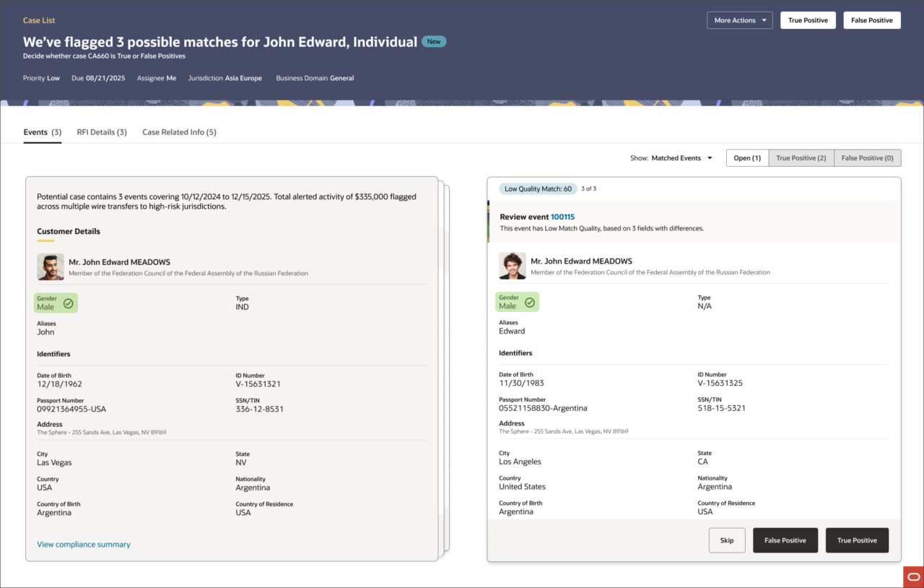Image resolution: width=924 pixels, height=588 pixels.
Task: Open the red Oracle help icon
Action: pyautogui.click(x=913, y=577)
